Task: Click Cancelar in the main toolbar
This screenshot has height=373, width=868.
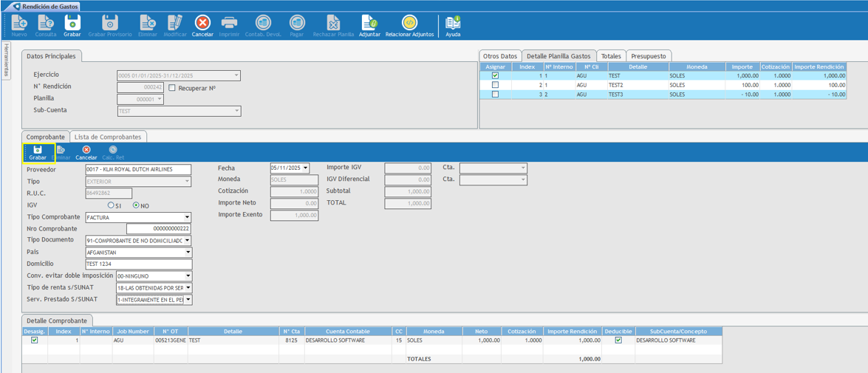Action: [202, 25]
